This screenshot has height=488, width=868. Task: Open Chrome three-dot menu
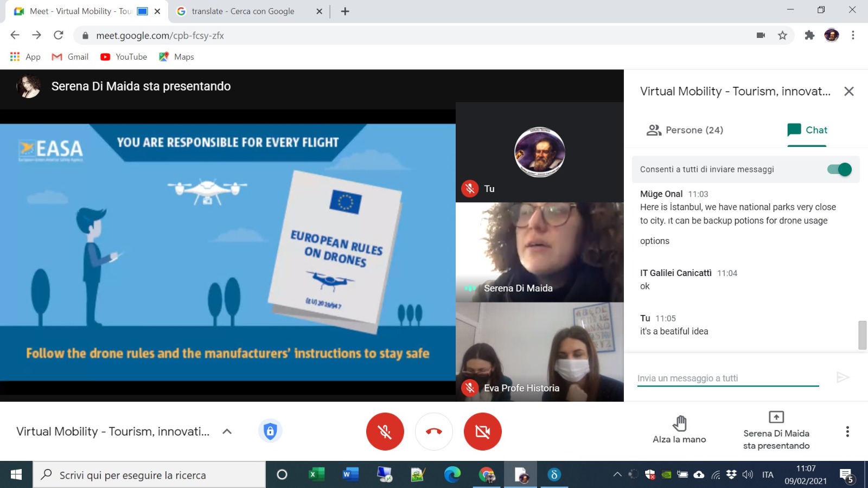coord(853,35)
